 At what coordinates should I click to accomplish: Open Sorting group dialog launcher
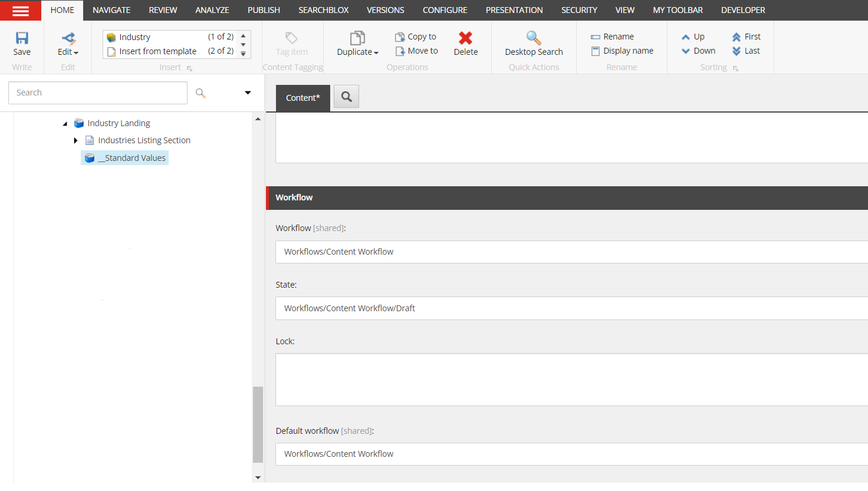[735, 68]
